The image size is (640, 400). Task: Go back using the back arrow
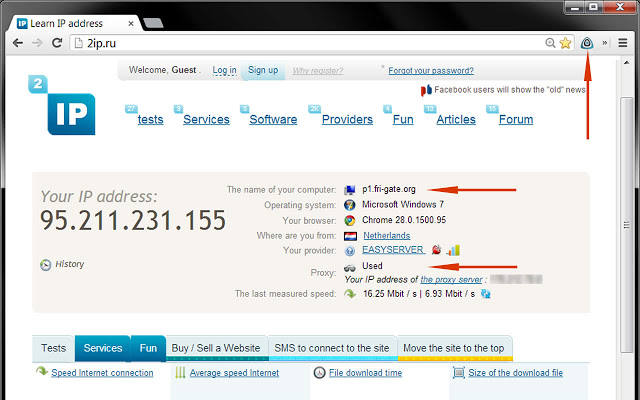(18, 42)
